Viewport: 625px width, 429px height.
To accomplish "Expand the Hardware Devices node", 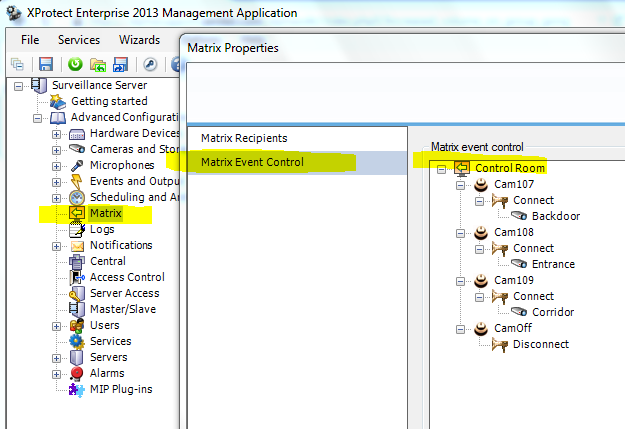I will (x=57, y=134).
